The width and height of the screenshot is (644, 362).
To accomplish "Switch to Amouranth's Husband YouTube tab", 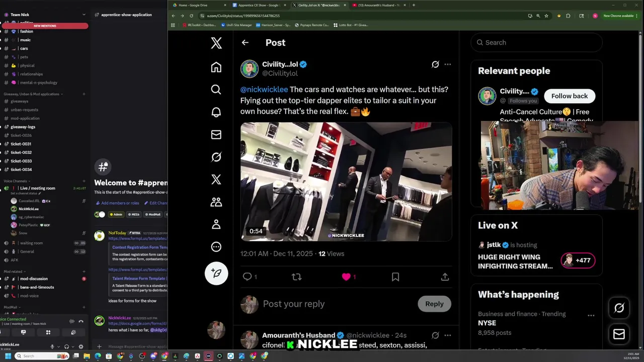I will tap(378, 5).
